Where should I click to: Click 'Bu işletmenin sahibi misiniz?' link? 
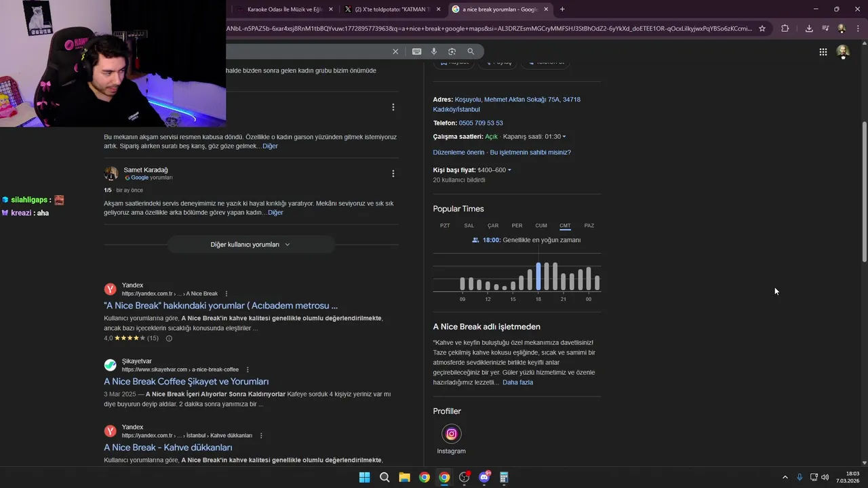(x=530, y=152)
